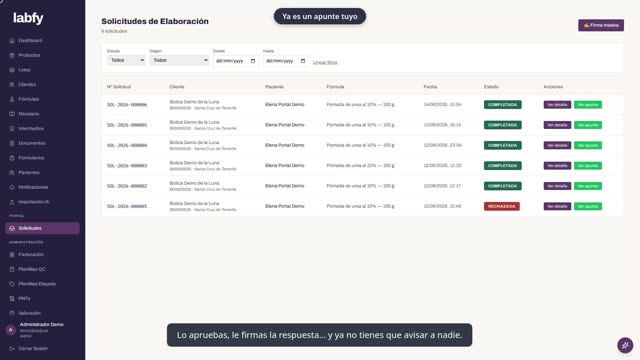The height and width of the screenshot is (360, 640).
Task: View apunte for SOL-2026-000003
Action: 588,166
